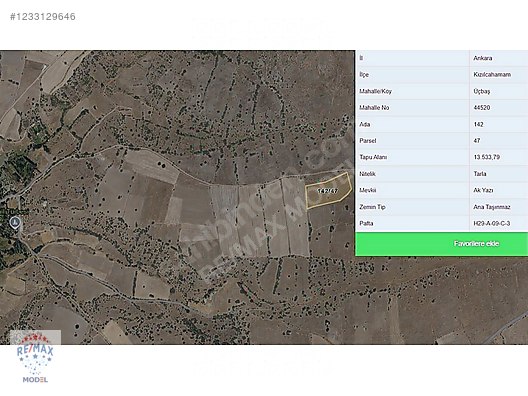Click the 142/47 parcel label text
The height and width of the screenshot is (396, 528).
pyautogui.click(x=328, y=191)
